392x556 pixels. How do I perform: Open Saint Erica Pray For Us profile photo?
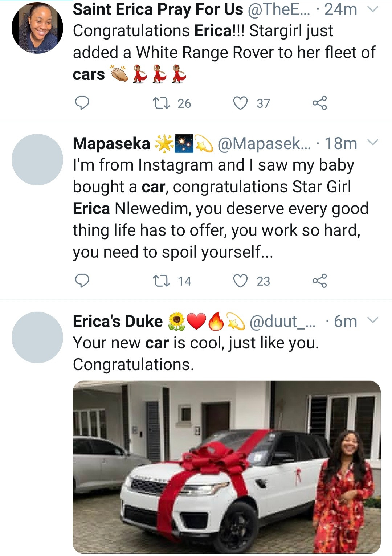click(37, 28)
